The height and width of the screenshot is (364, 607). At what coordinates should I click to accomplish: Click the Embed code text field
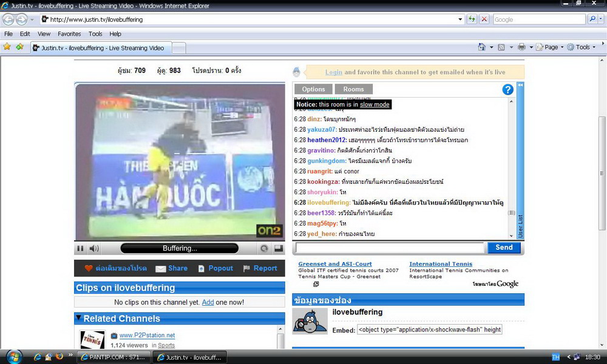point(429,329)
